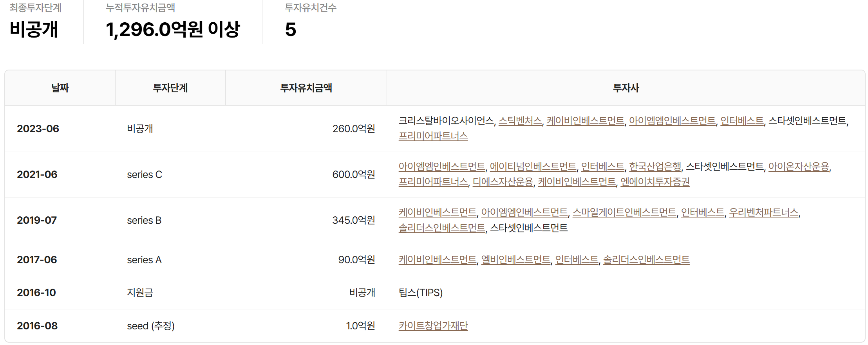Open 프리미어파트너스 in the 2023-06 row

tap(433, 136)
